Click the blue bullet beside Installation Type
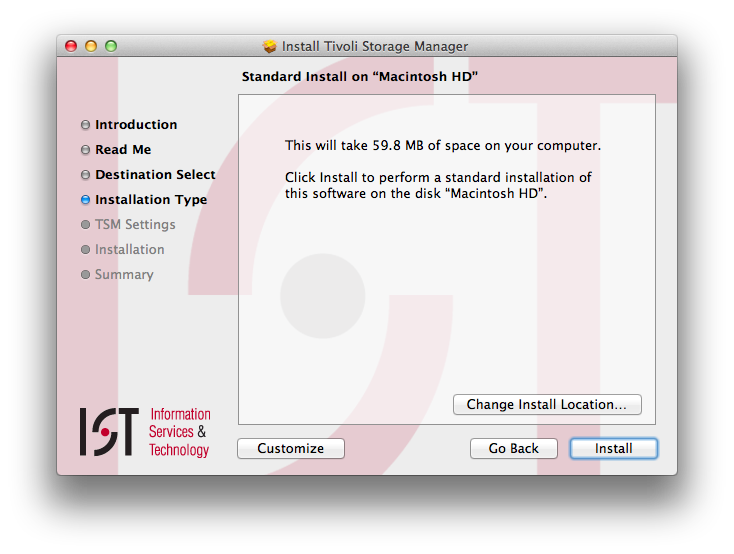The image size is (734, 554). (85, 199)
